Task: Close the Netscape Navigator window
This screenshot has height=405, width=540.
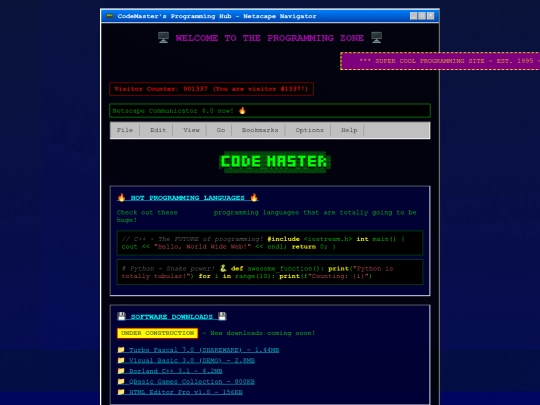Action: tap(430, 16)
